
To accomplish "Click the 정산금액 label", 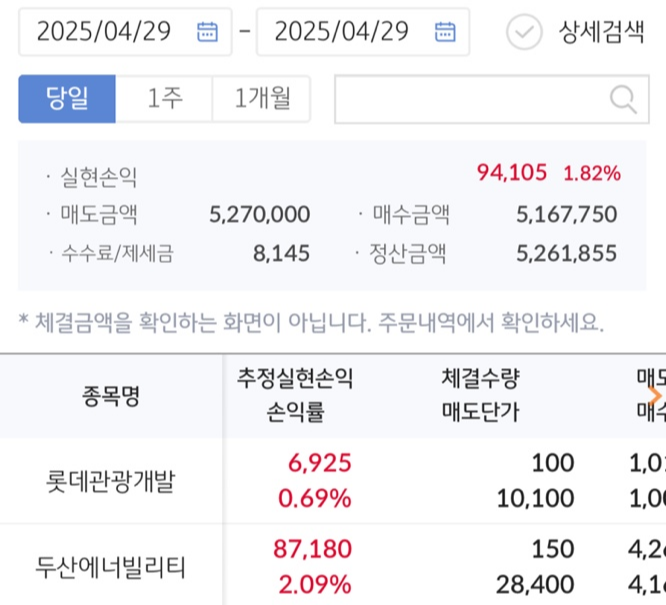I will point(407,254).
